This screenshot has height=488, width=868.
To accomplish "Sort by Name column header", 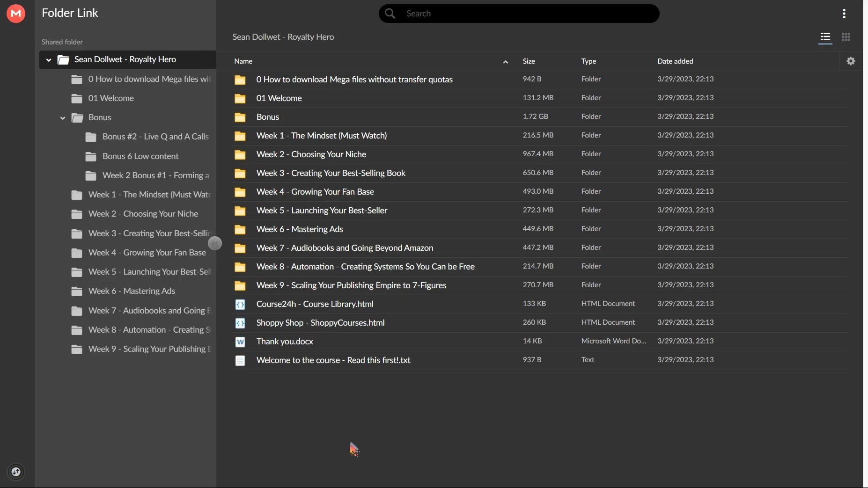I will pos(243,61).
